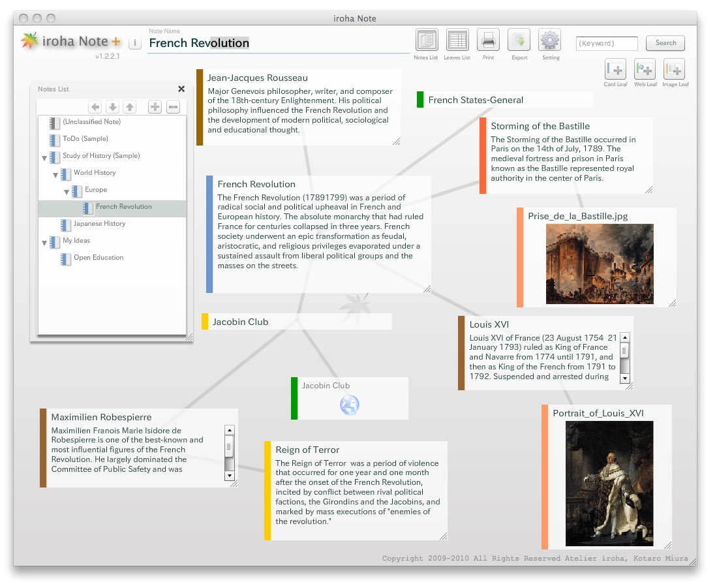Collapse the Study of History (Sample) node
This screenshot has width=717, height=588.
[44, 158]
